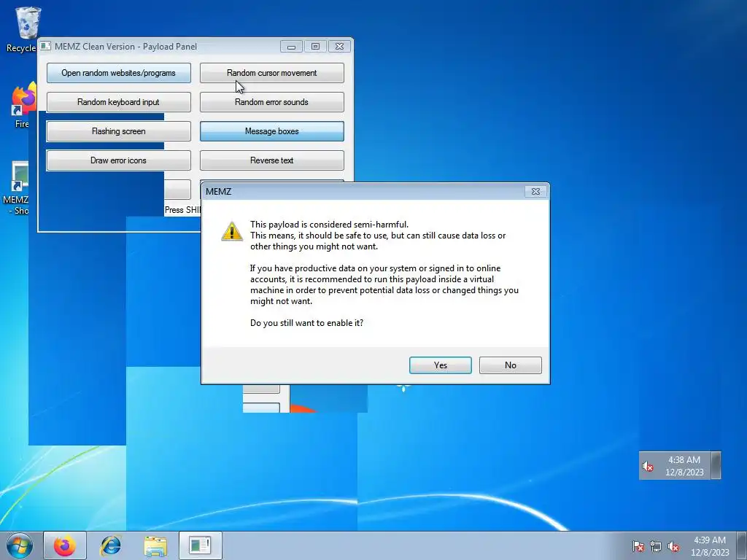Viewport: 747px width, 560px height.
Task: Select the MEMZ shortcut desktop icon
Action: (x=18, y=189)
